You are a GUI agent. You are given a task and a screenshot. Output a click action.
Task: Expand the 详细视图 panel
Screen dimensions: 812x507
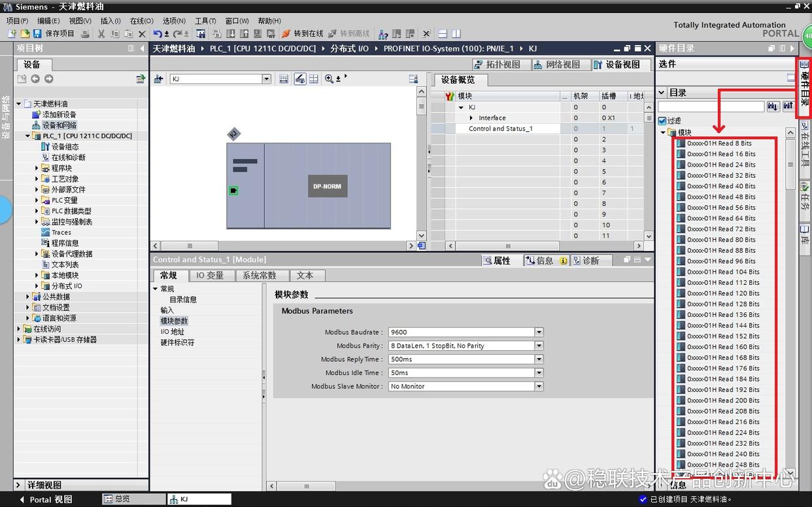coord(19,485)
